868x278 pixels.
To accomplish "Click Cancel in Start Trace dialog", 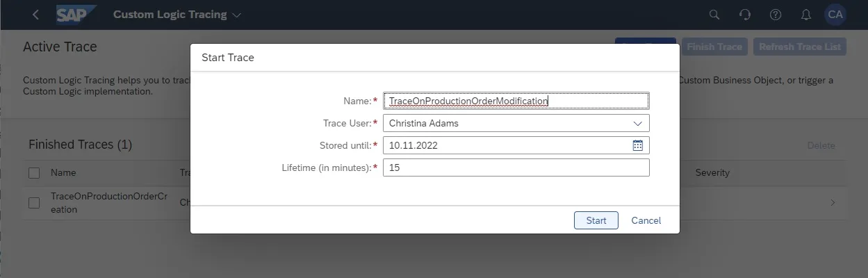I will click(646, 220).
